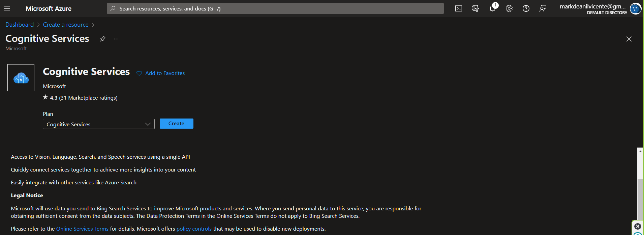Focus the search resources and services box
This screenshot has width=644, height=235.
[x=275, y=8]
